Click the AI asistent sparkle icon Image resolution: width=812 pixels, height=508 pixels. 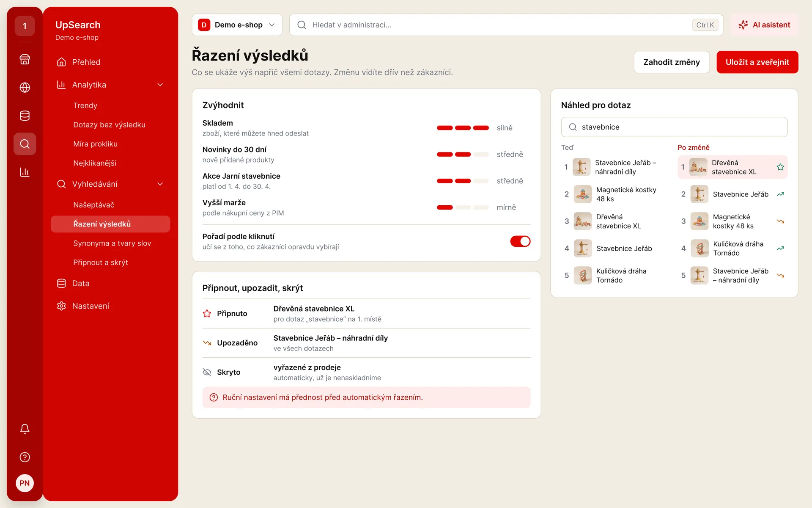tap(743, 25)
